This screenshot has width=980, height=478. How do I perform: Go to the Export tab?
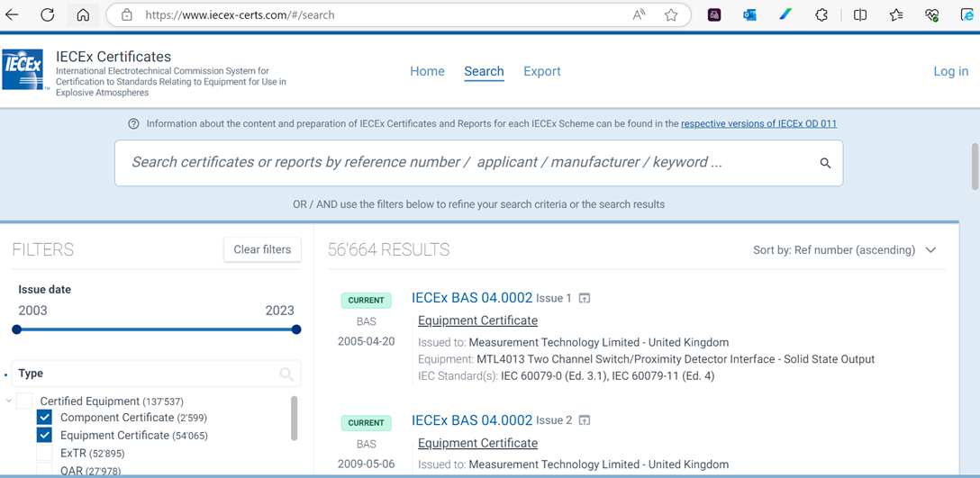542,72
